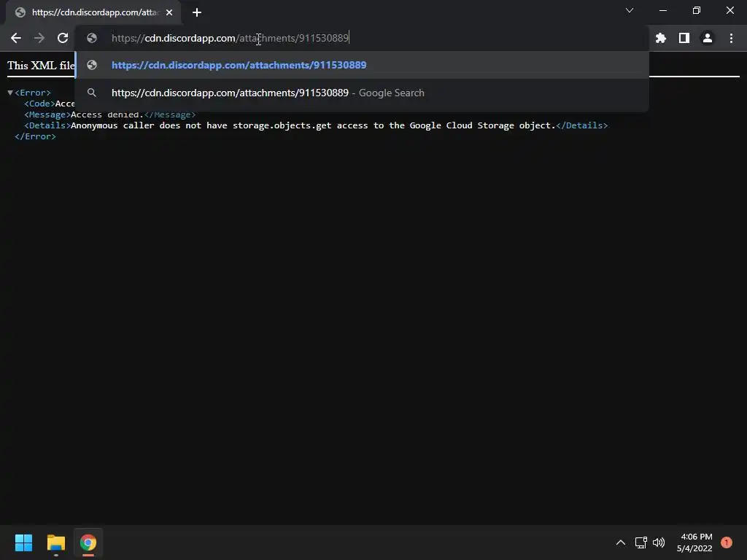Click the search magnifier icon in suggestions
The height and width of the screenshot is (560, 747).
point(92,93)
